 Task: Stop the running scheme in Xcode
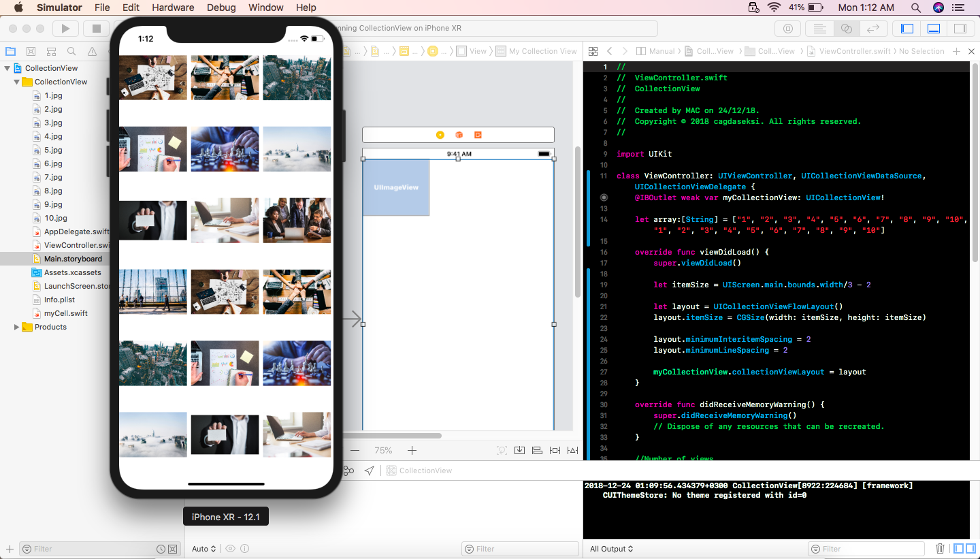tap(97, 29)
